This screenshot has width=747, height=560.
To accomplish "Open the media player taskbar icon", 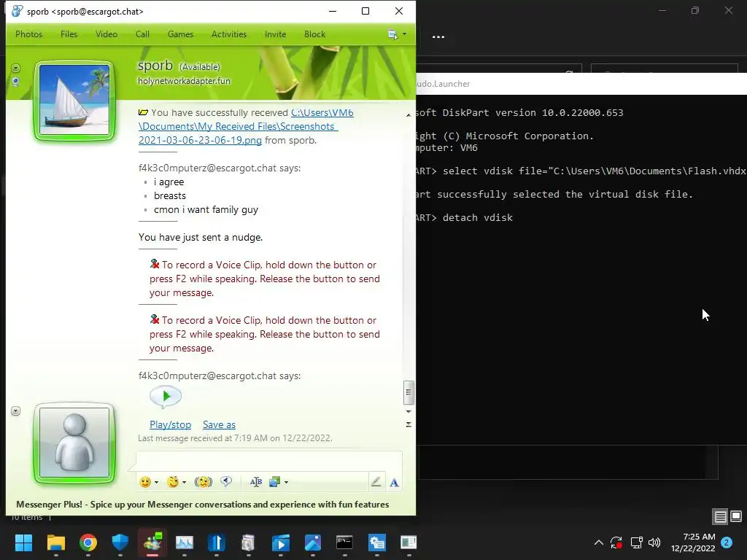I will (281, 542).
